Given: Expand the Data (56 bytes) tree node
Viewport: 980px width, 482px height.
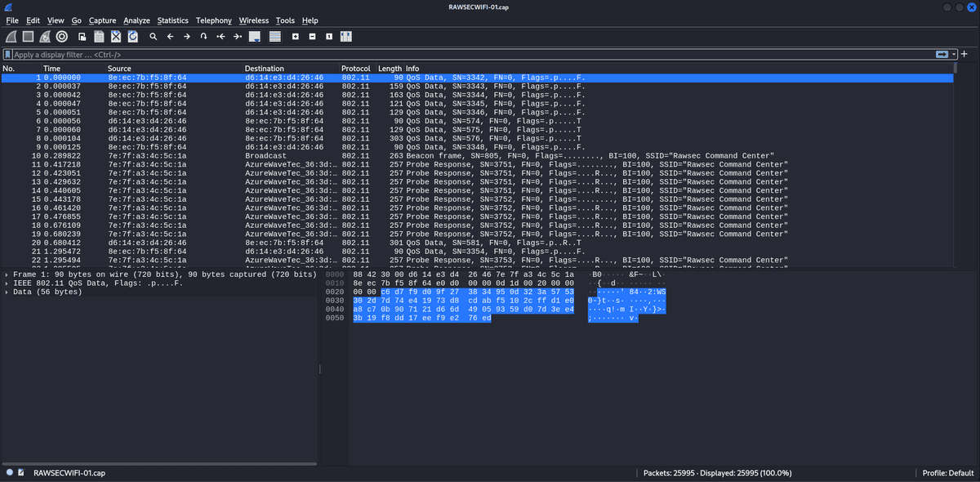Looking at the screenshot, I should pos(7,292).
